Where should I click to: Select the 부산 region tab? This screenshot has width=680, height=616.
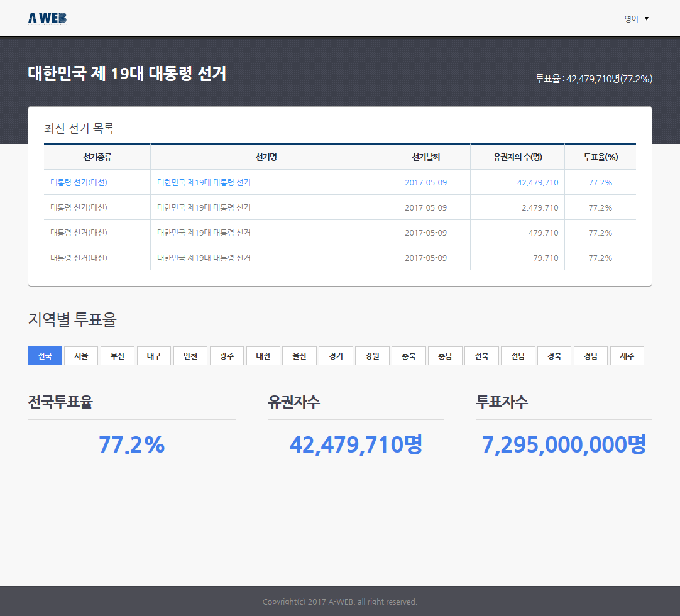click(118, 356)
